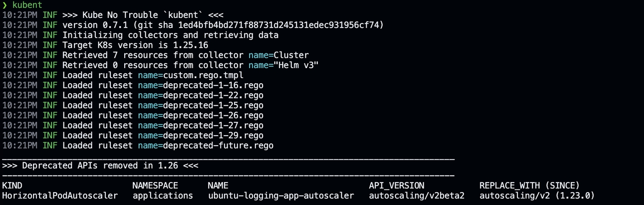This screenshot has height=205, width=644.
Task: Click the name=Cluster collector value
Action: click(279, 56)
